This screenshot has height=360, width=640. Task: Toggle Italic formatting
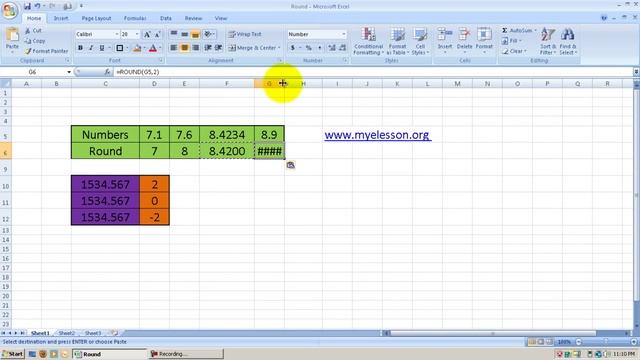point(91,48)
